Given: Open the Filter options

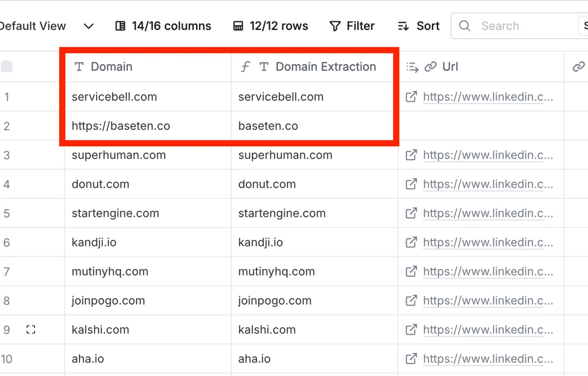Looking at the screenshot, I should 352,26.
